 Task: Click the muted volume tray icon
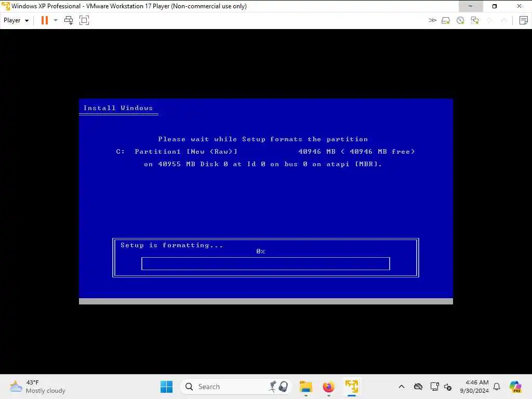pyautogui.click(x=448, y=387)
